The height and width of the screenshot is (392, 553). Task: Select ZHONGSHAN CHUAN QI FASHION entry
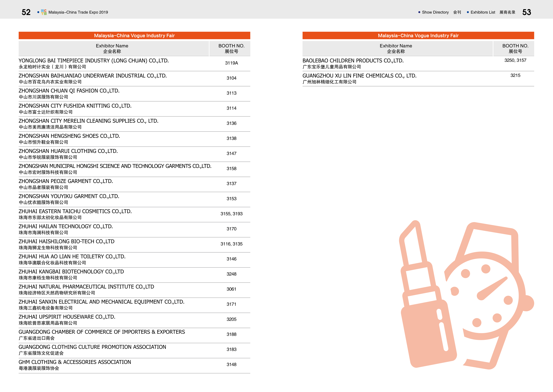69,94
